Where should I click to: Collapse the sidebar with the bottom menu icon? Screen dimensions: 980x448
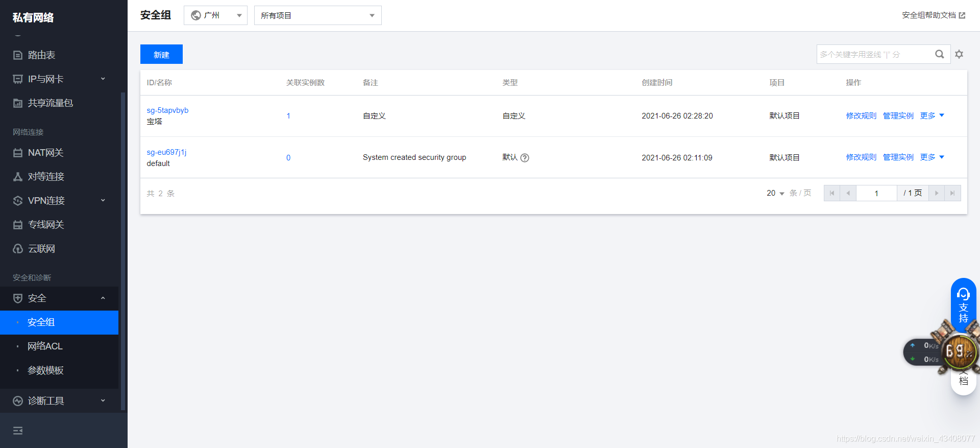pyautogui.click(x=18, y=431)
